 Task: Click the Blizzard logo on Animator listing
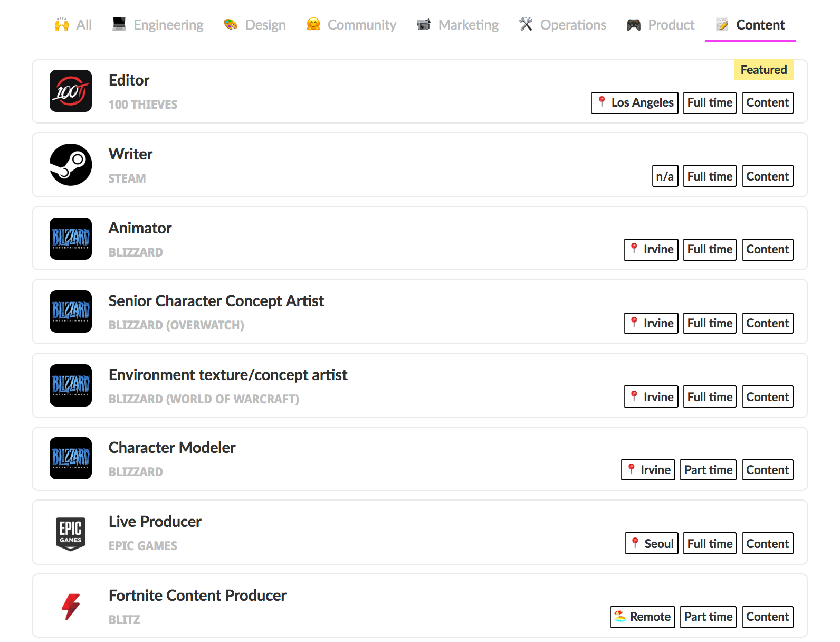[71, 239]
